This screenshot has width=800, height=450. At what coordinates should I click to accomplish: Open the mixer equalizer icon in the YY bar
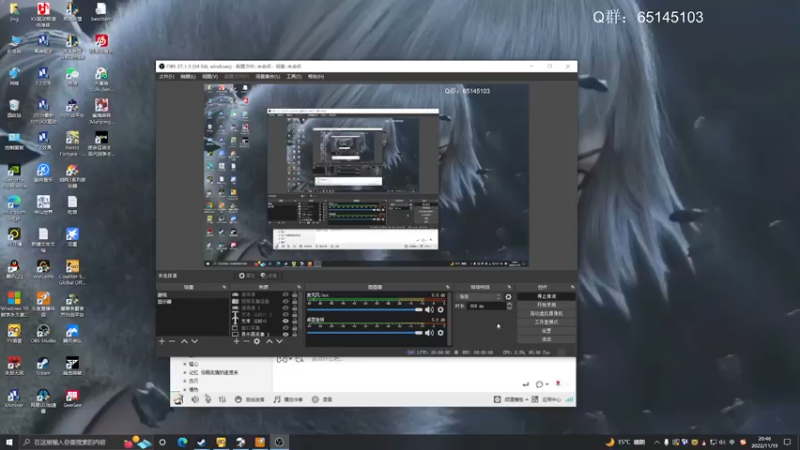pyautogui.click(x=222, y=399)
